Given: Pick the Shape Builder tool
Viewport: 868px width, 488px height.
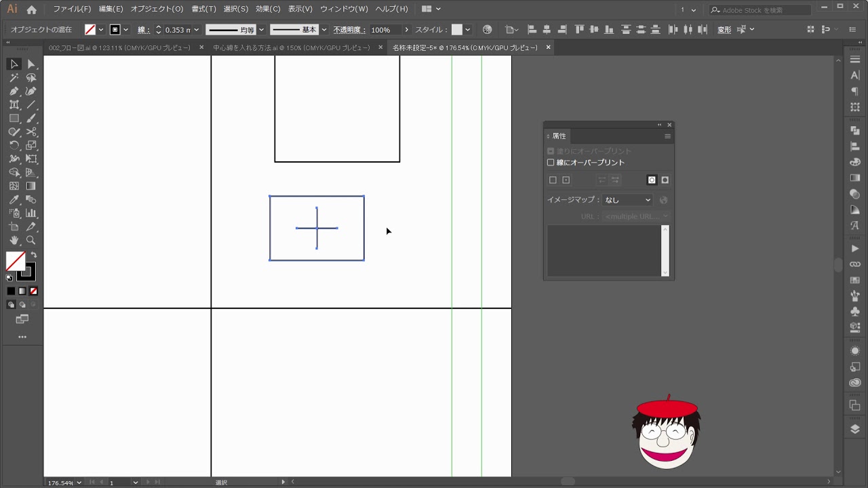Looking at the screenshot, I should pyautogui.click(x=14, y=172).
